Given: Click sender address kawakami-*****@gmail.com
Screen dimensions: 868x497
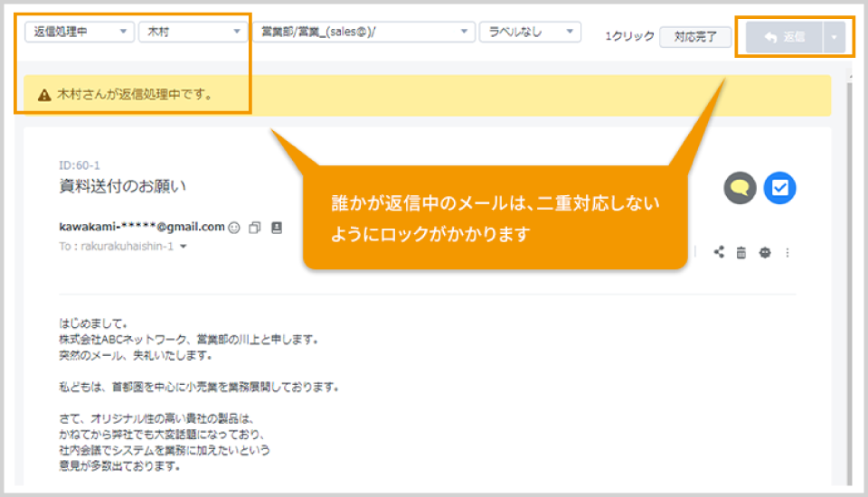Looking at the screenshot, I should [x=142, y=227].
